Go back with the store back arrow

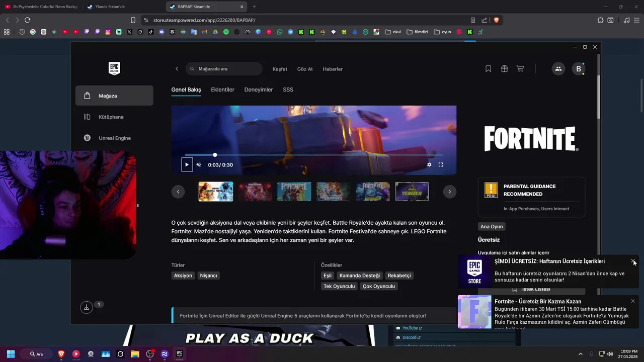click(177, 69)
